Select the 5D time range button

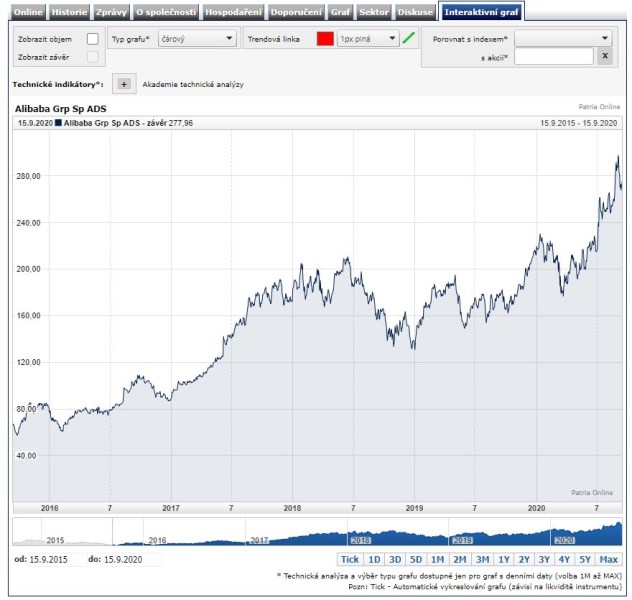click(x=416, y=559)
